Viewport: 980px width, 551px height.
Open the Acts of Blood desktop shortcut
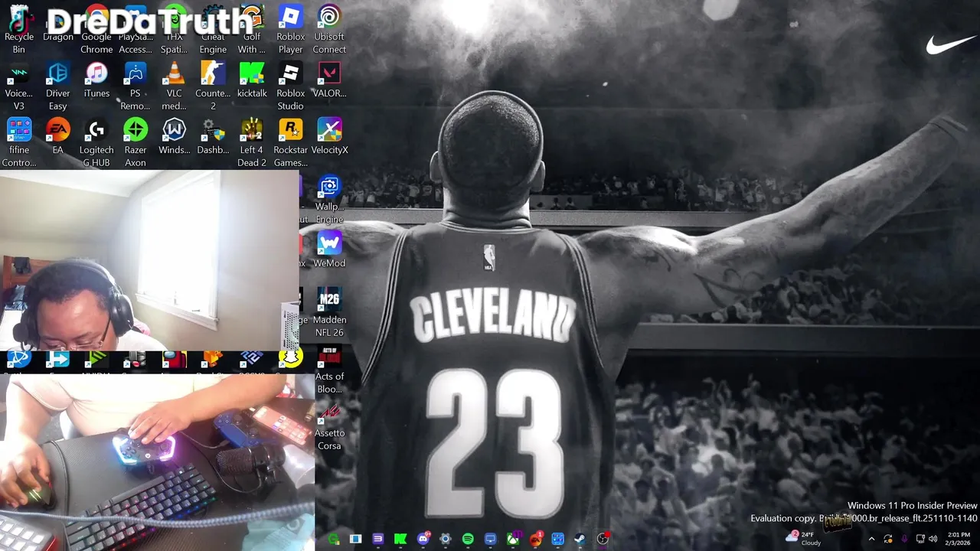click(329, 370)
